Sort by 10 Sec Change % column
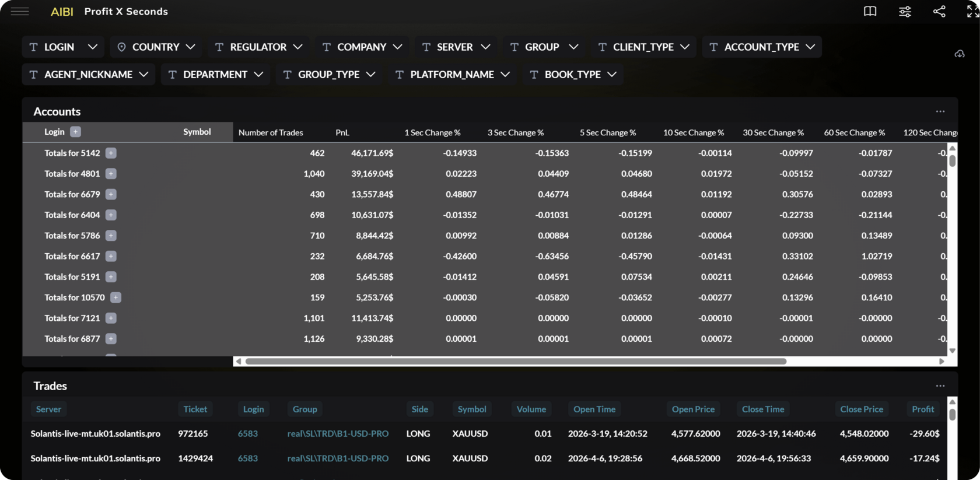Image resolution: width=980 pixels, height=480 pixels. (x=694, y=132)
